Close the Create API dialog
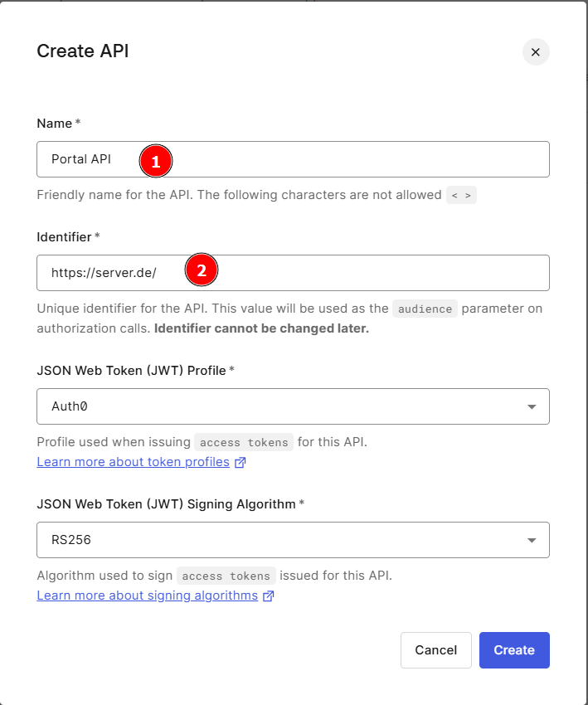The image size is (588, 705). click(x=535, y=51)
